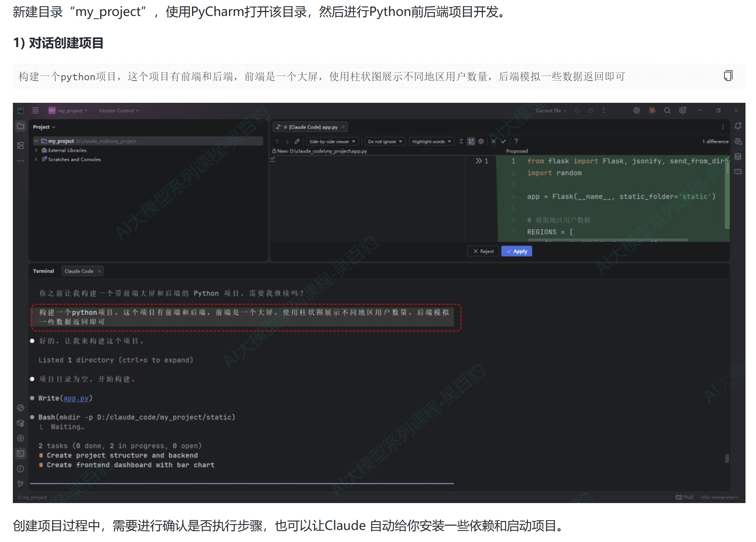Click the terminal vertical scrollbar thumb
The width and height of the screenshot is (756, 542).
tap(727, 458)
